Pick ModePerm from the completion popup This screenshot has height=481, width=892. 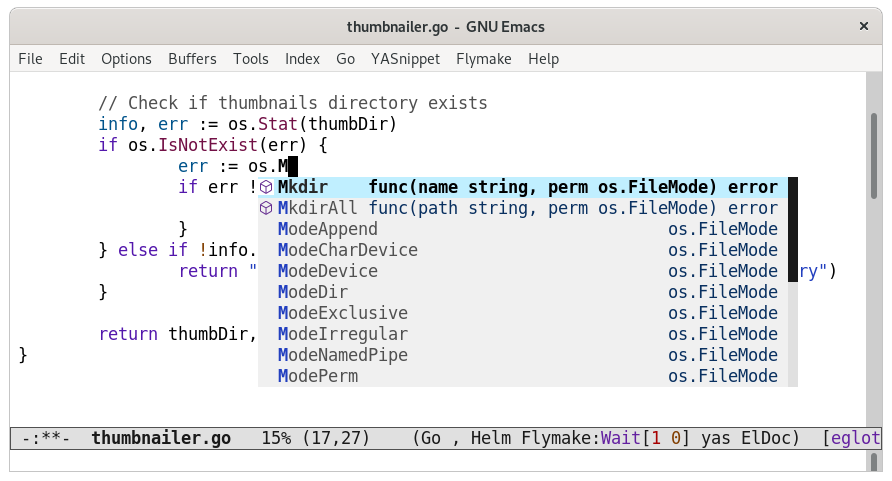pos(523,376)
